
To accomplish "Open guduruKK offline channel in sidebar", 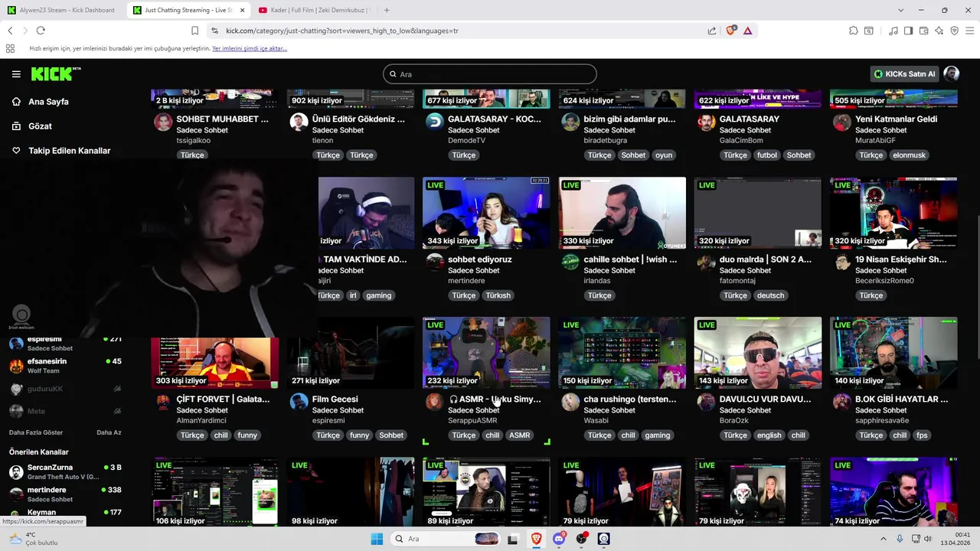I will point(65,389).
